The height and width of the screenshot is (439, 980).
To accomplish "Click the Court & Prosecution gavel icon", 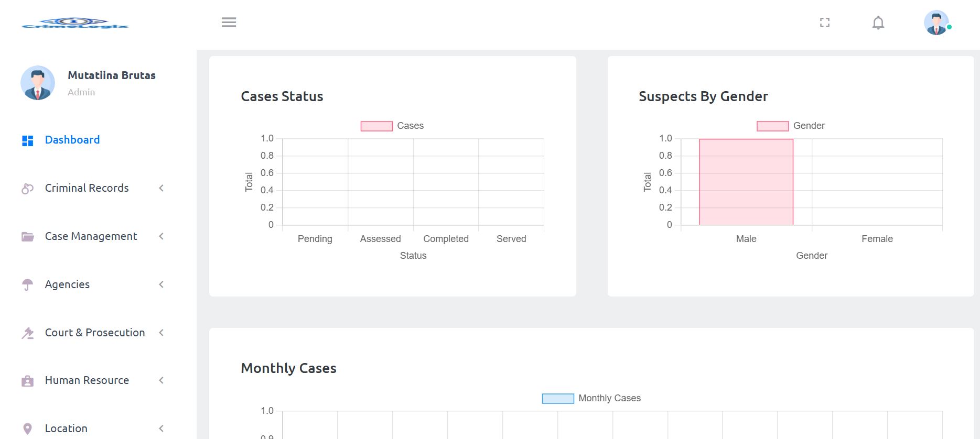I will point(28,333).
